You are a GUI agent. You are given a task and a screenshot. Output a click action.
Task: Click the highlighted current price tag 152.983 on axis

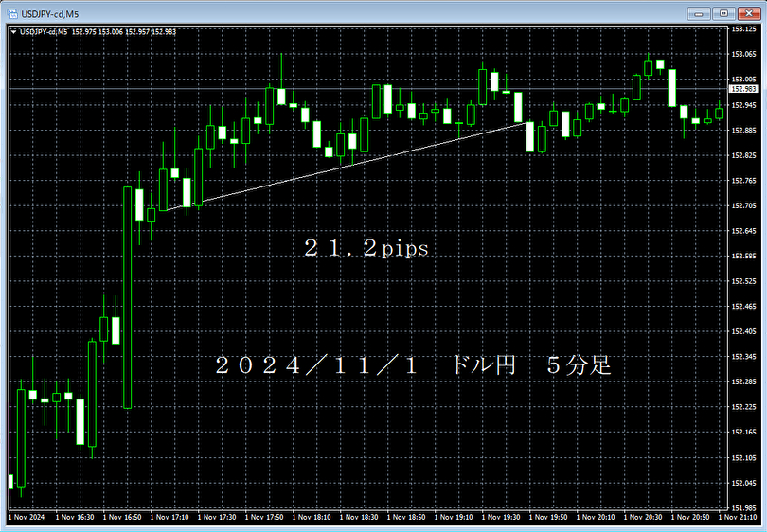click(x=744, y=89)
